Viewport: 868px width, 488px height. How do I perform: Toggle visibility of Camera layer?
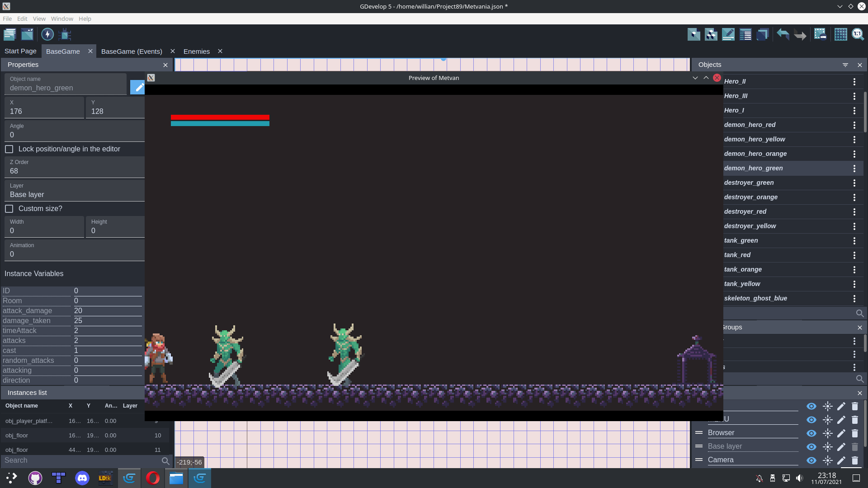pyautogui.click(x=811, y=460)
